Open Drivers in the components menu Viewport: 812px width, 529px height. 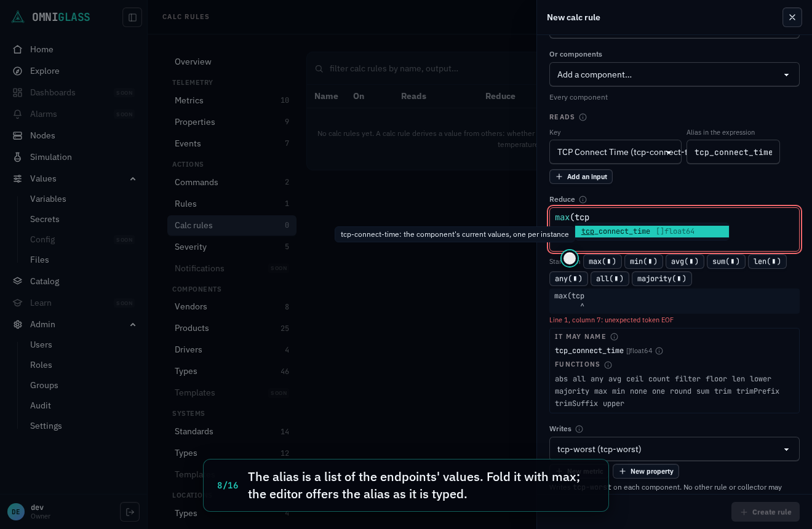point(232,349)
